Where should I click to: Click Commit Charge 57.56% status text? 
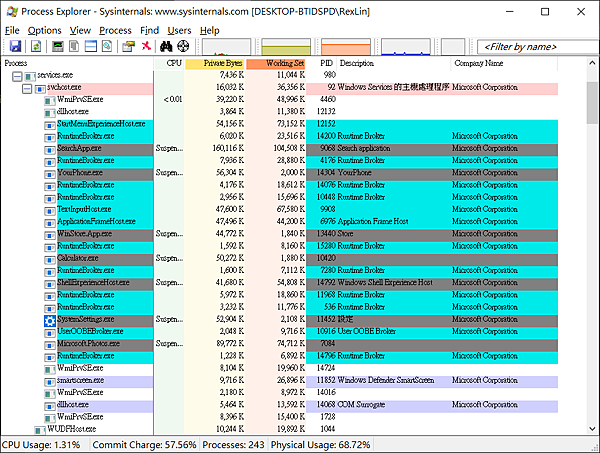[144, 445]
